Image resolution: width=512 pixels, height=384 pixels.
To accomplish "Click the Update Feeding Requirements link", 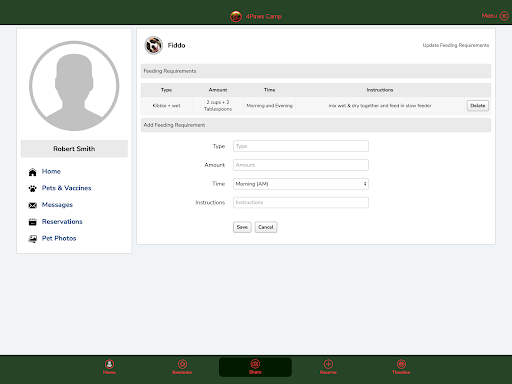I will (456, 45).
